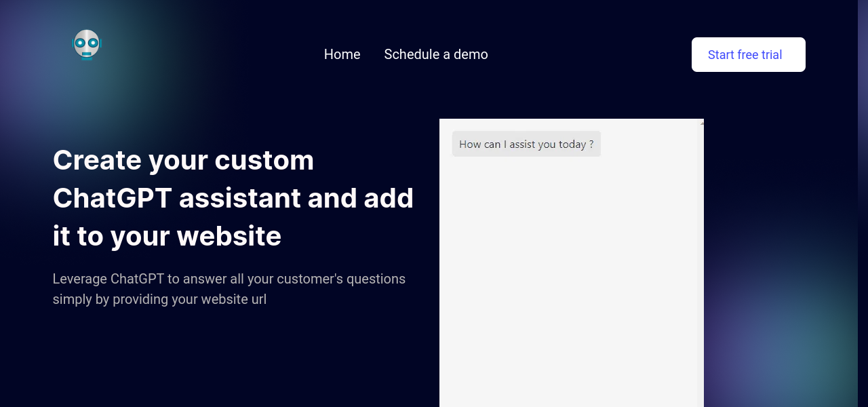Click the 'ChatGPT assistant and add' heading line
The image size is (868, 407).
click(x=233, y=198)
